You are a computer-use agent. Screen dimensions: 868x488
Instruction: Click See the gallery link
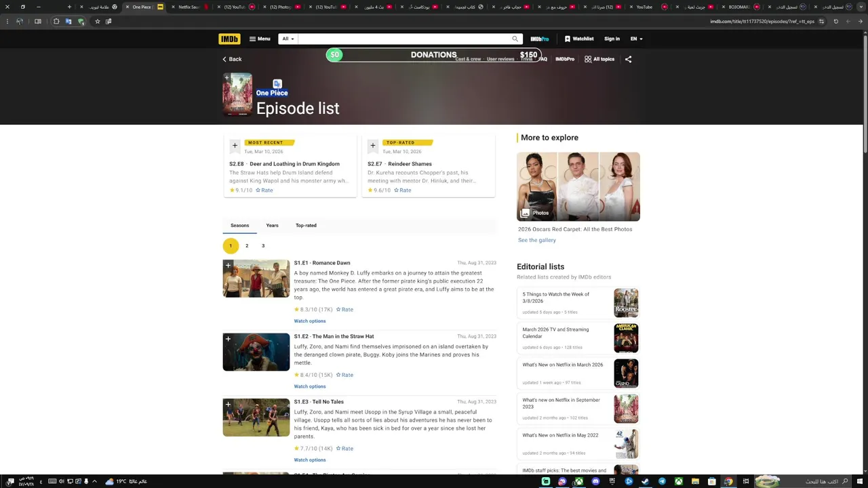pyautogui.click(x=537, y=240)
